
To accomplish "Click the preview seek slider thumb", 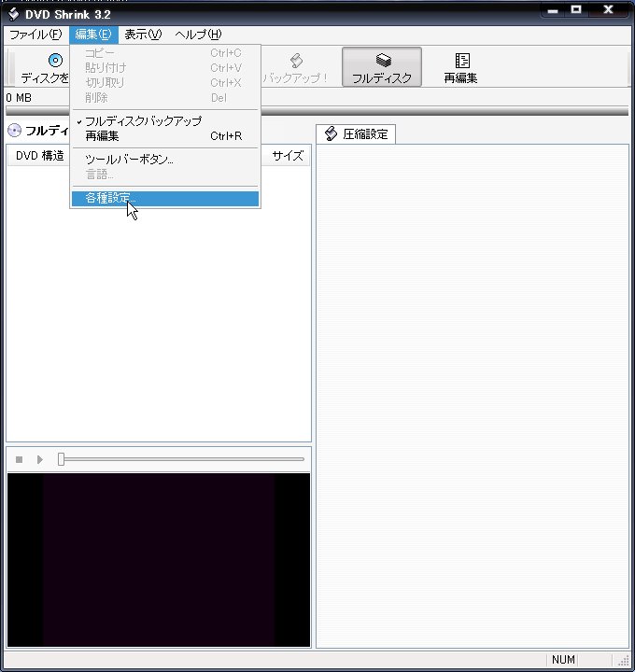I will [x=61, y=459].
